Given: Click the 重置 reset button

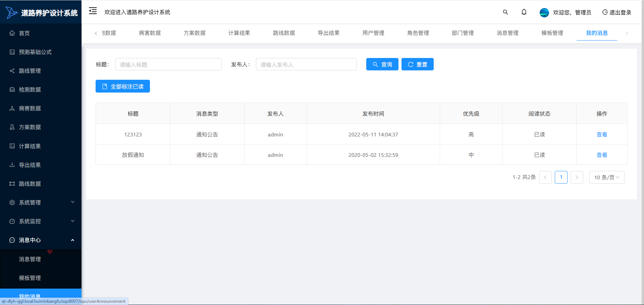Looking at the screenshot, I should (418, 64).
